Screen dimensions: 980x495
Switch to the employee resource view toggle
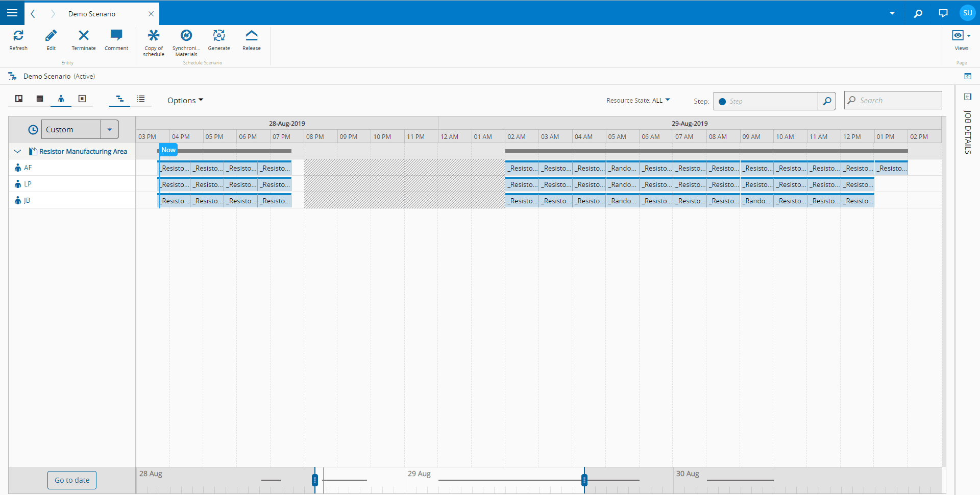(x=61, y=99)
